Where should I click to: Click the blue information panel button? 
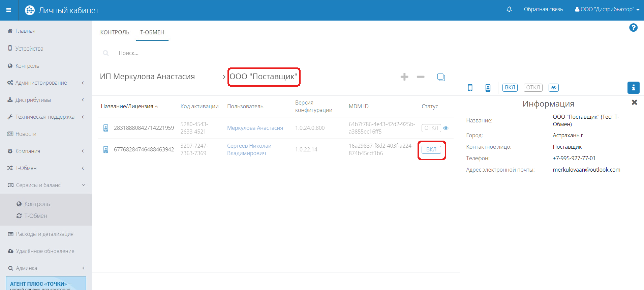[x=633, y=88]
